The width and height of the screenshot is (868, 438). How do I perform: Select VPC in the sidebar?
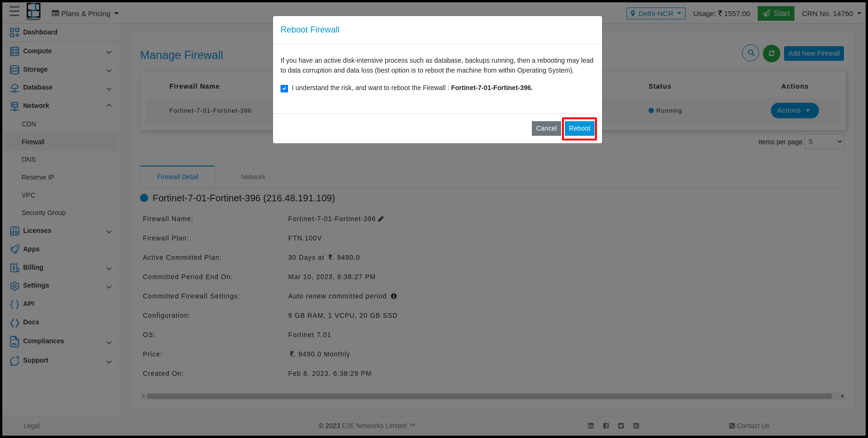28,195
